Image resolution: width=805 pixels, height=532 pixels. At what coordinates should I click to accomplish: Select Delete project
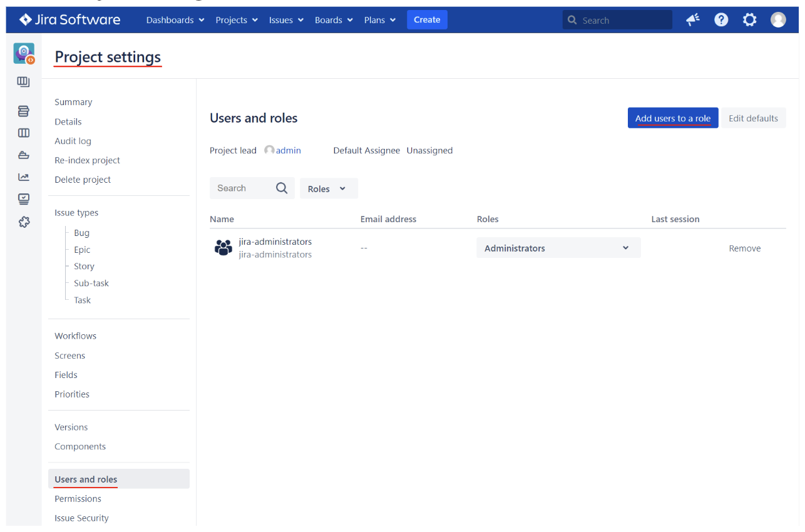point(83,180)
